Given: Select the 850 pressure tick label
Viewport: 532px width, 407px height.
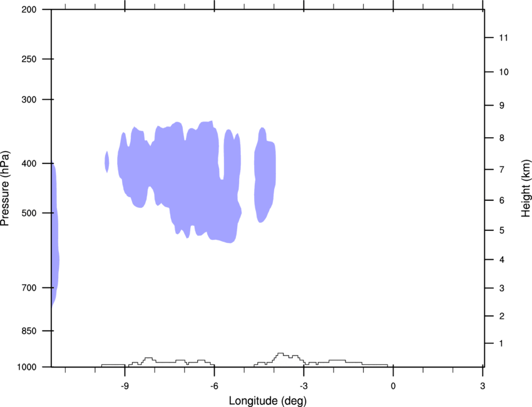Looking at the screenshot, I should tap(29, 331).
